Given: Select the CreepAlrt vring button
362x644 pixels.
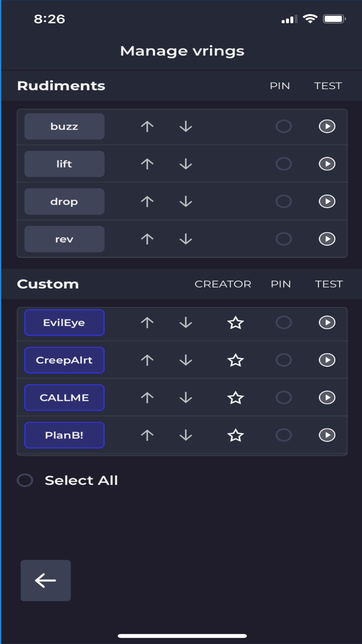Looking at the screenshot, I should coord(64,360).
